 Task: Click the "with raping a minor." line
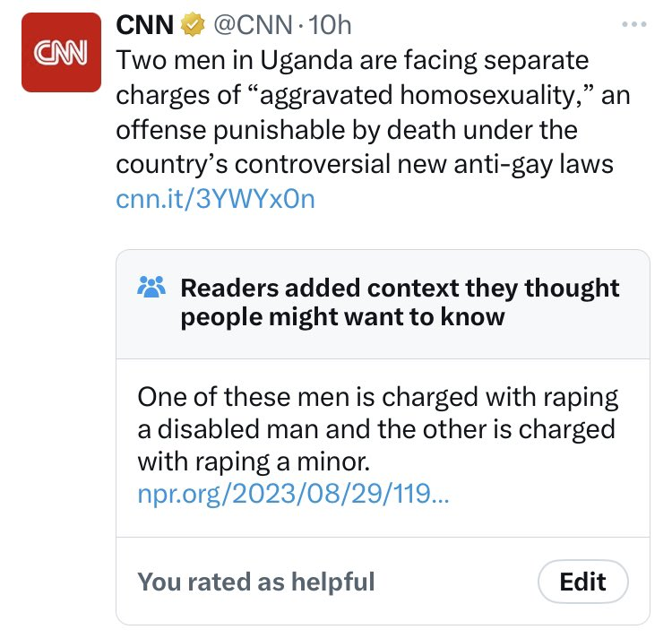(x=254, y=461)
